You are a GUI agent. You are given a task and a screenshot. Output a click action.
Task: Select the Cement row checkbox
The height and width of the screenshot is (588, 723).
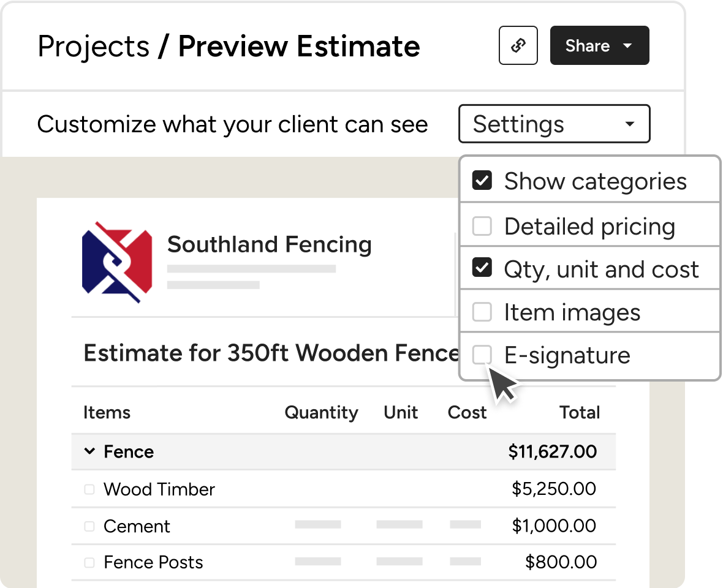tap(89, 526)
